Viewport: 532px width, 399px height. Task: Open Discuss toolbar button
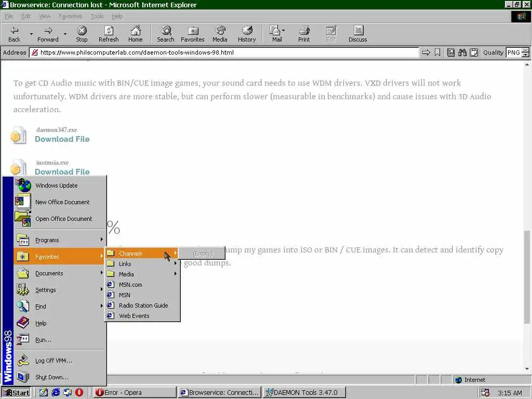tap(357, 34)
